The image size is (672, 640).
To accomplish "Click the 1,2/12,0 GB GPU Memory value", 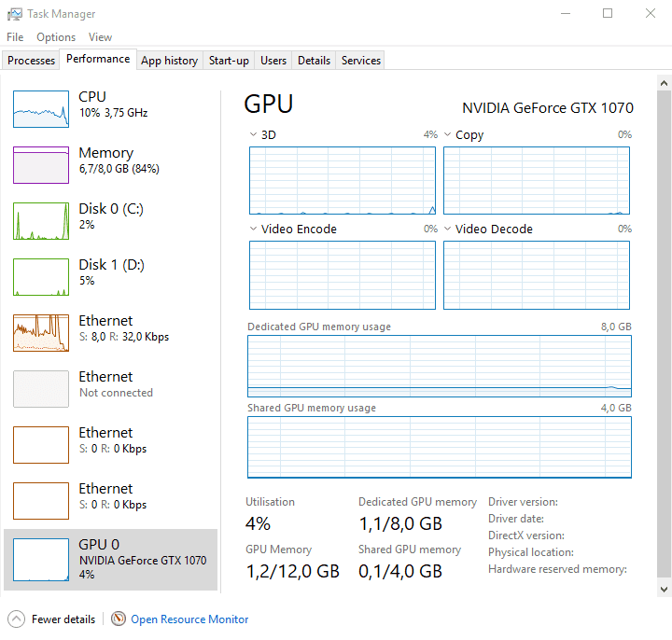I will (x=293, y=571).
